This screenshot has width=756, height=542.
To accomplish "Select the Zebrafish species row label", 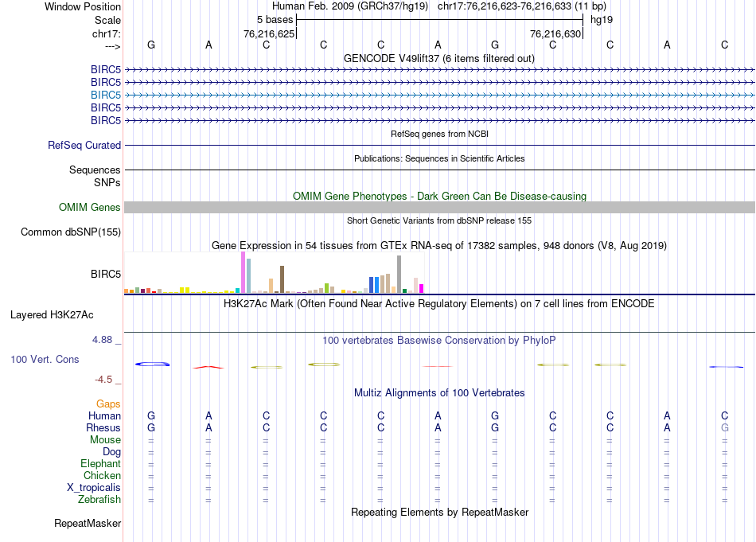I will (x=99, y=499).
